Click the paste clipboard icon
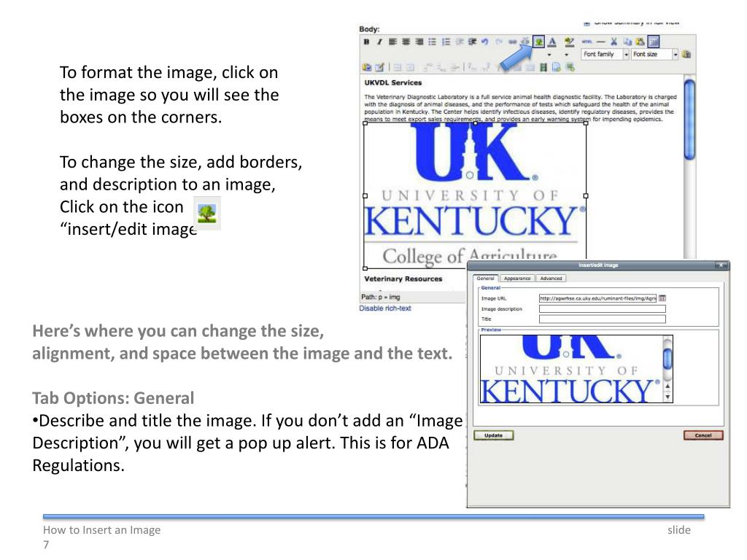Screen dimensions: 747x560 [x=640, y=42]
